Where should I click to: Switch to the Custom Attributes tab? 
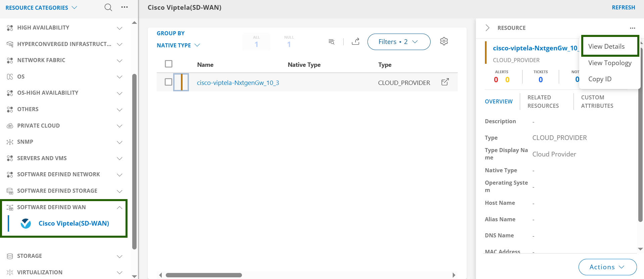[x=597, y=101]
